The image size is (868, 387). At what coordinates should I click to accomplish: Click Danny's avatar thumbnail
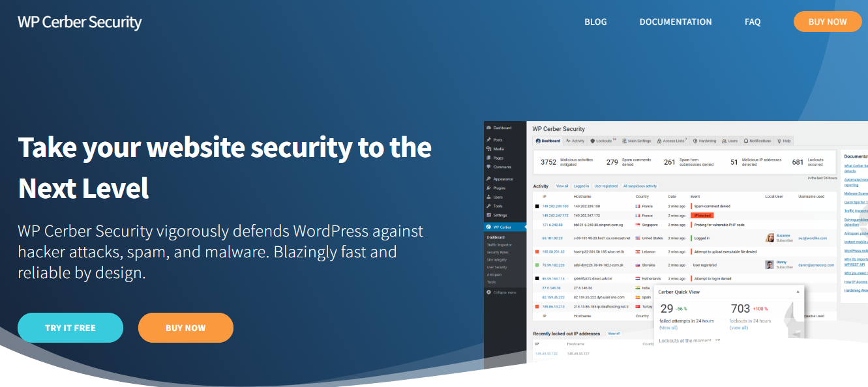pos(770,265)
